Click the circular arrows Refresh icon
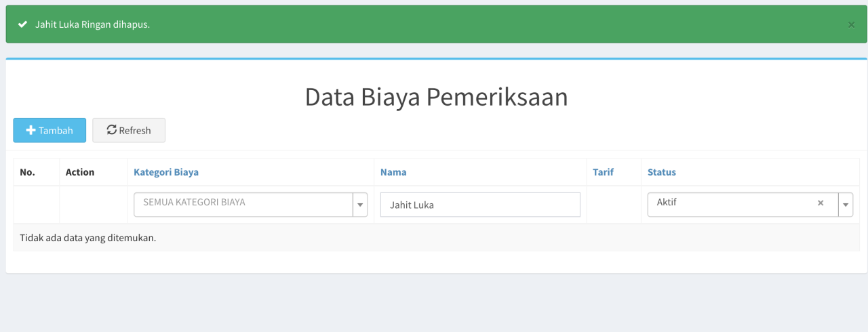868x332 pixels. click(112, 130)
